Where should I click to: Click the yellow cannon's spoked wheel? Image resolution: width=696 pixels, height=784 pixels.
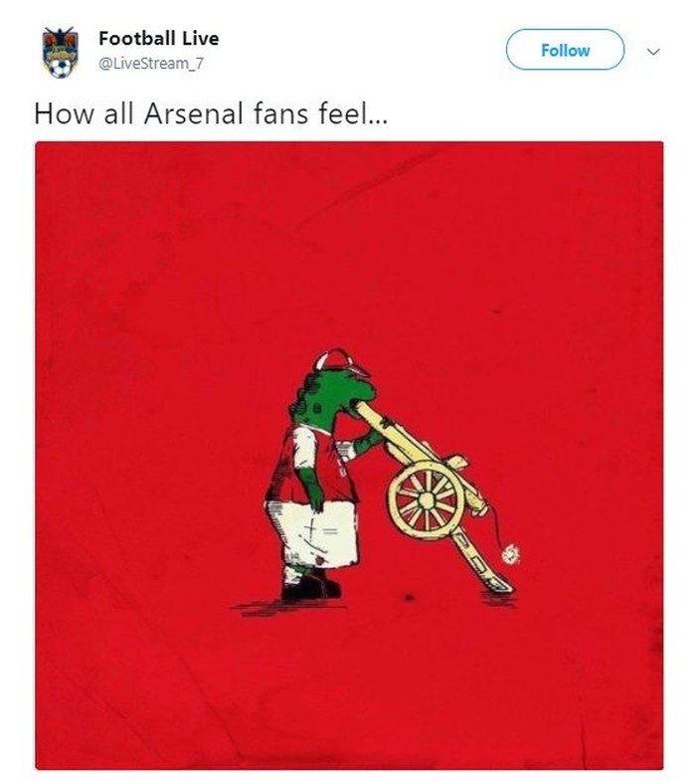pos(426,499)
